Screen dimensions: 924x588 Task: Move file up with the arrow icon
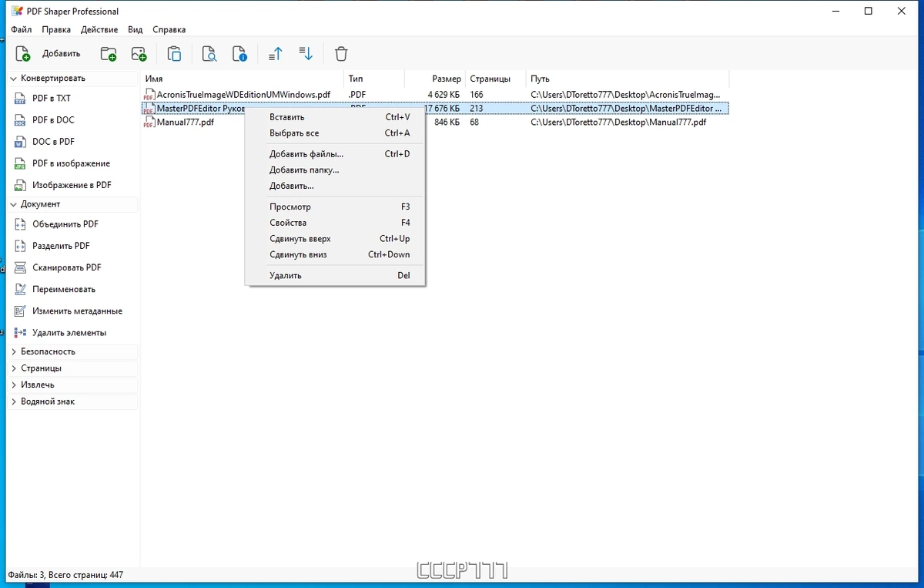click(x=276, y=54)
